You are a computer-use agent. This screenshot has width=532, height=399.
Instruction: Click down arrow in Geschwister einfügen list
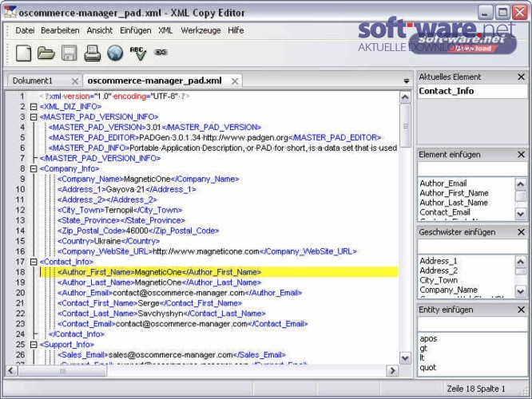tap(521, 291)
